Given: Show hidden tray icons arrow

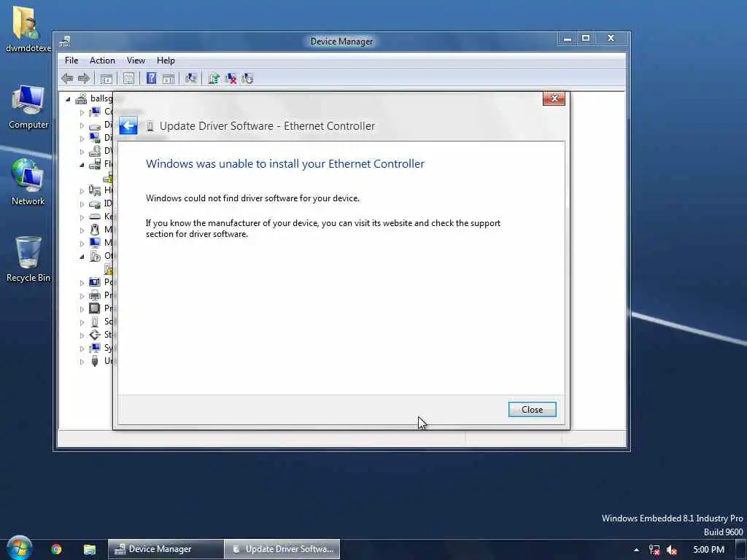Looking at the screenshot, I should pos(636,550).
